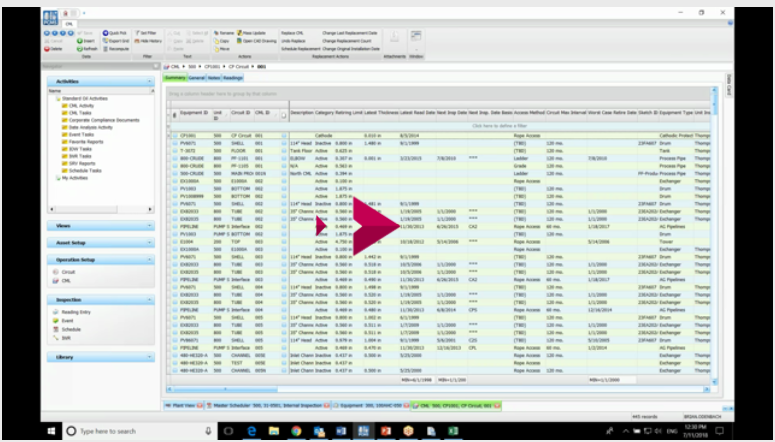Expand the Library panel
Screen dimensions: 775x442
click(101, 357)
